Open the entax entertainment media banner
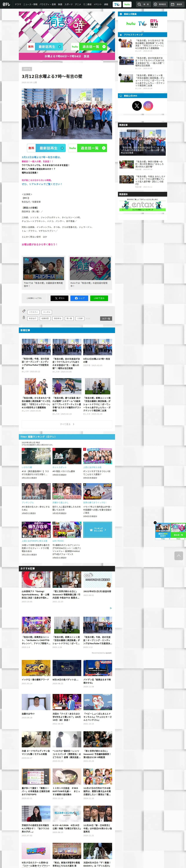Image resolution: width=186 pixels, height=868 pixels. [142, 205]
